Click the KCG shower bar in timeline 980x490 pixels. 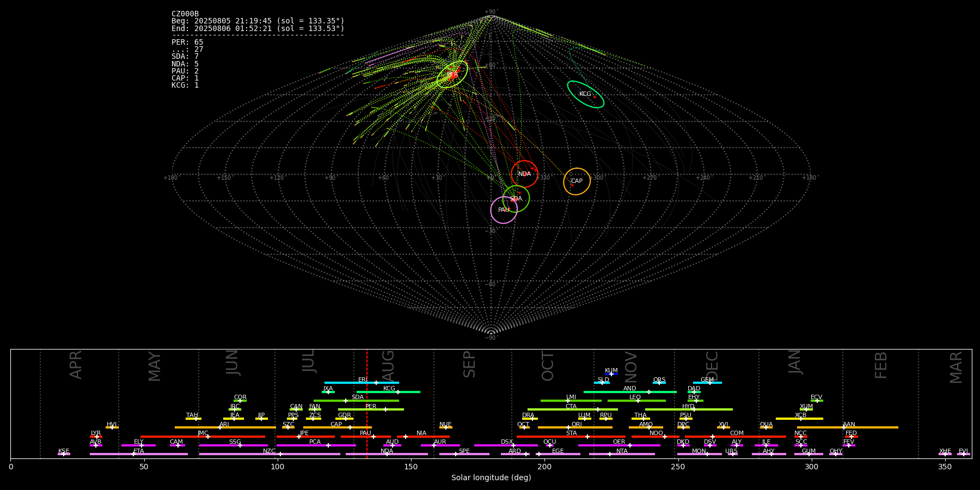click(388, 392)
